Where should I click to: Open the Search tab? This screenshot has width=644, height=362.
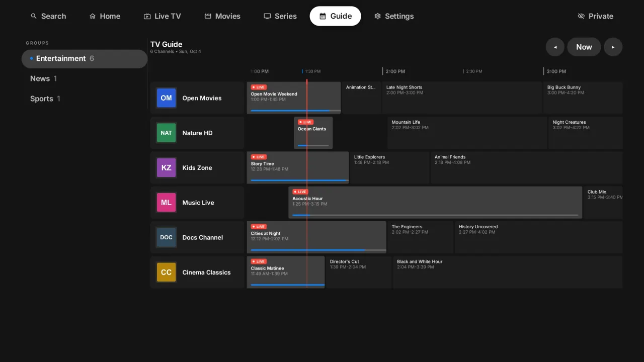tap(48, 16)
